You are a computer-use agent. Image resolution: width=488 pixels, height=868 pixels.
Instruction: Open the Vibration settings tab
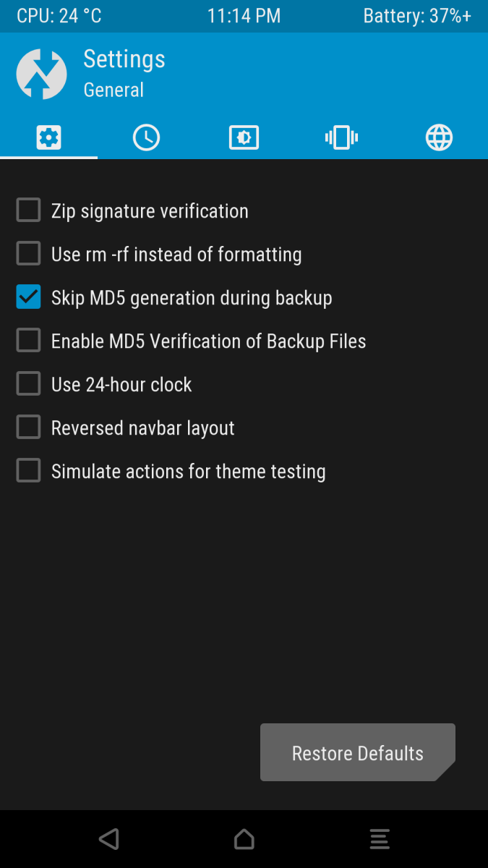pyautogui.click(x=341, y=137)
